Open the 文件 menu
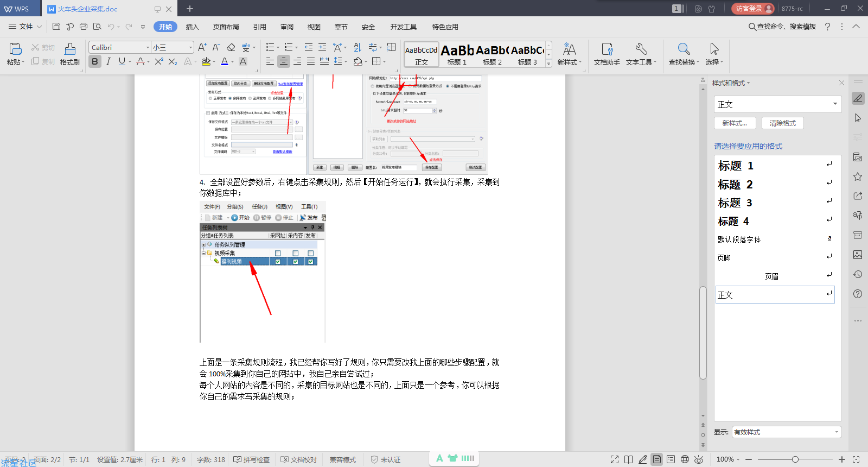Viewport: 868px width, 467px height. tap(25, 26)
